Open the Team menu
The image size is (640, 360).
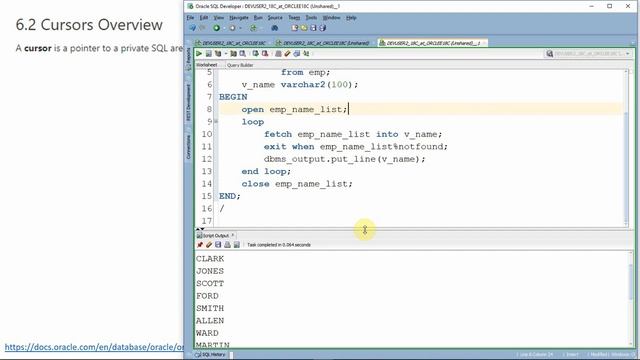click(x=294, y=18)
